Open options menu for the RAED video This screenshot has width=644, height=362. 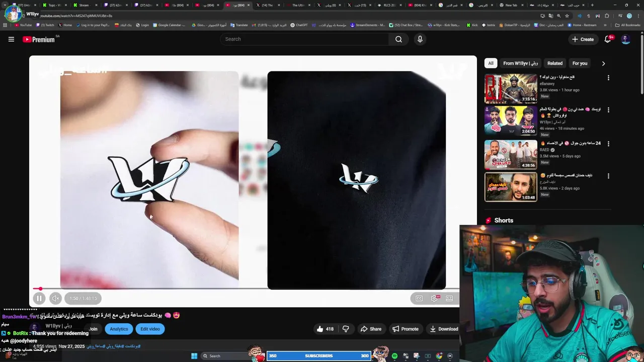point(608,144)
